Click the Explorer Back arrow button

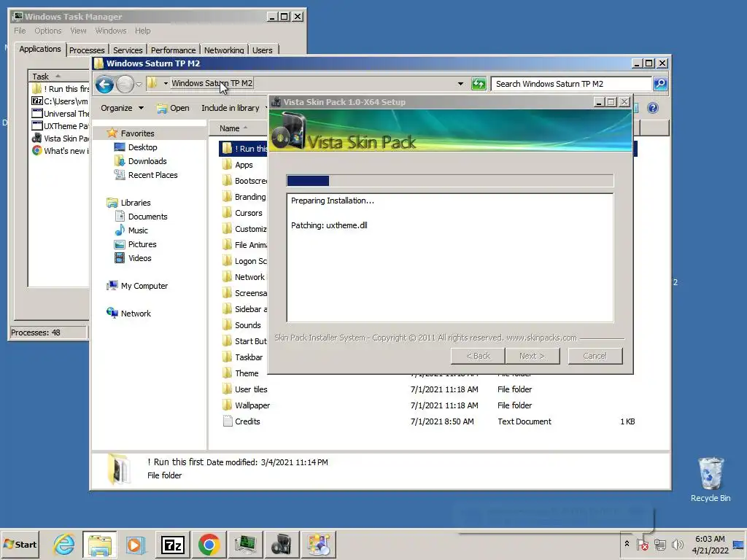pos(104,85)
